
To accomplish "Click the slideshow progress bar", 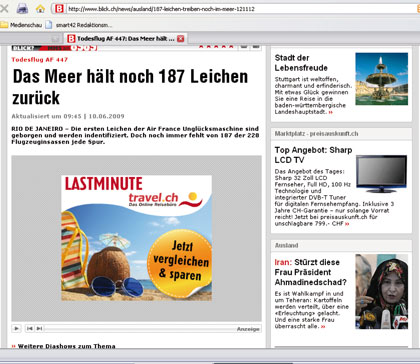I will pos(140,329).
